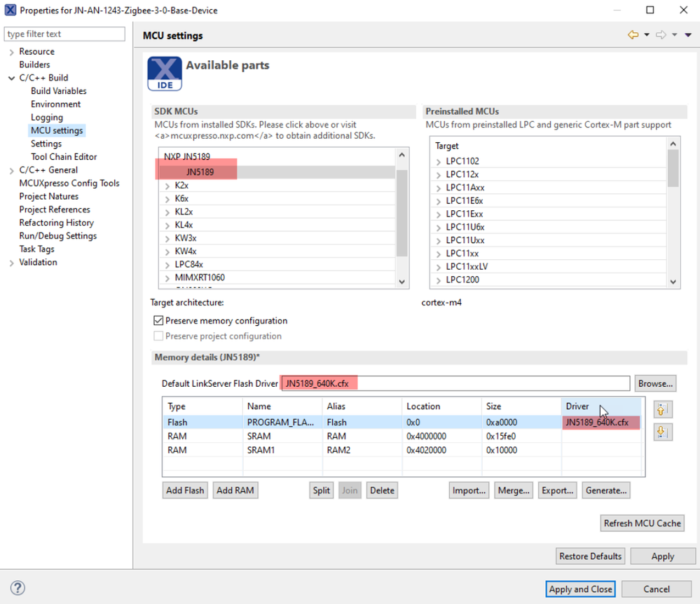Open the forward history dropdown arrow

pyautogui.click(x=675, y=35)
